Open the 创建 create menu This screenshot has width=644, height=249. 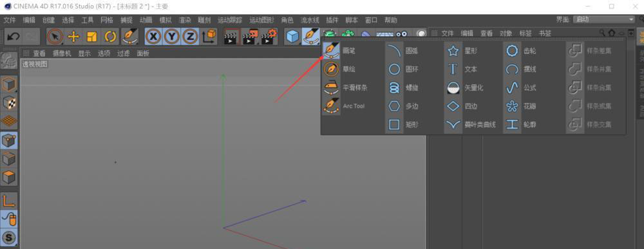pyautogui.click(x=48, y=20)
